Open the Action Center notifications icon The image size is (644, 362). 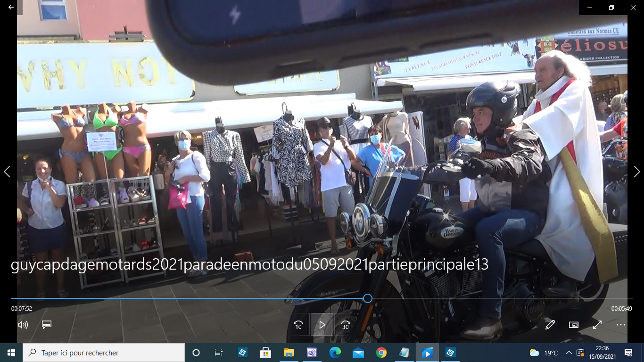tap(628, 353)
